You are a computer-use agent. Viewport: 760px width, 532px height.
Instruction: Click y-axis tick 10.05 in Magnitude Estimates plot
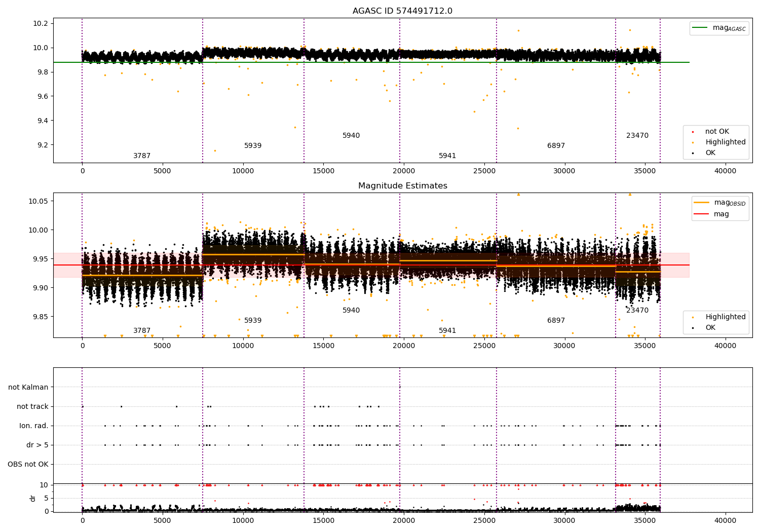click(39, 201)
